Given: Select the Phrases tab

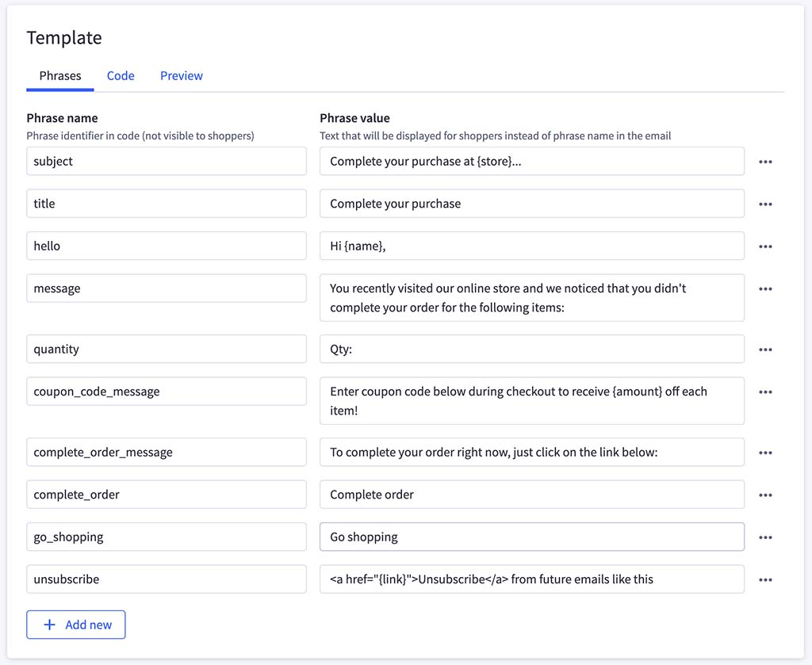Looking at the screenshot, I should tap(60, 75).
